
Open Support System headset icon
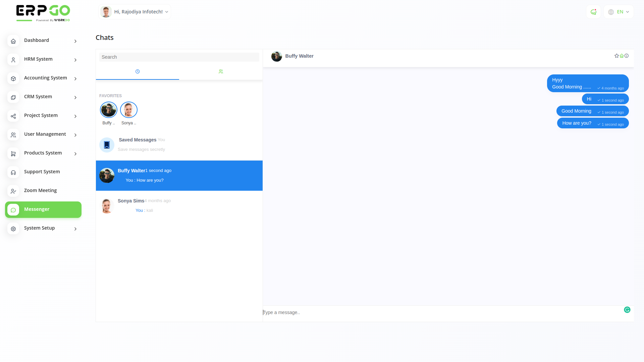tap(13, 172)
